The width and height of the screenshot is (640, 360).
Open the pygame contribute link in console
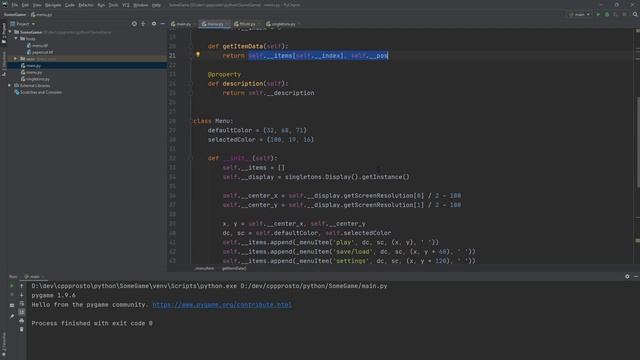tap(222, 305)
